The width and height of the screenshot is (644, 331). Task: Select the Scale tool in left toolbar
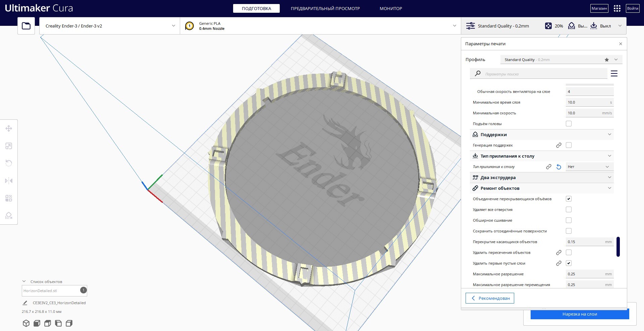coord(9,146)
